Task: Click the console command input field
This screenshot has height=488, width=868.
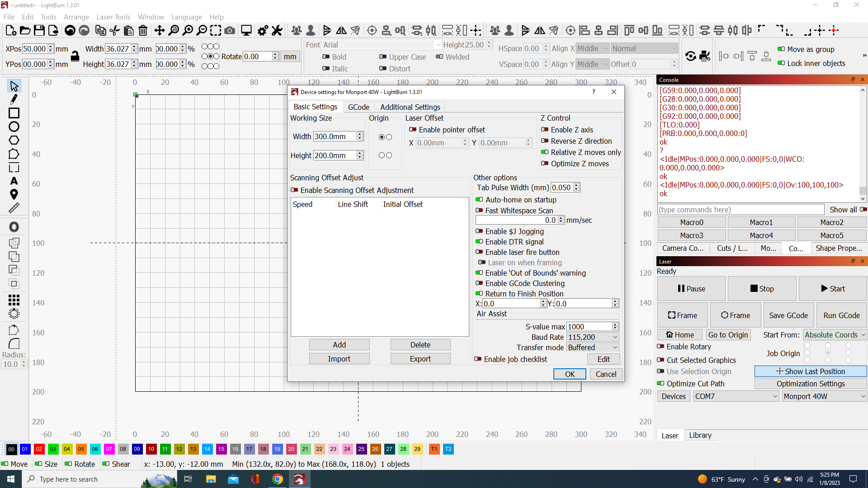Action: point(741,210)
